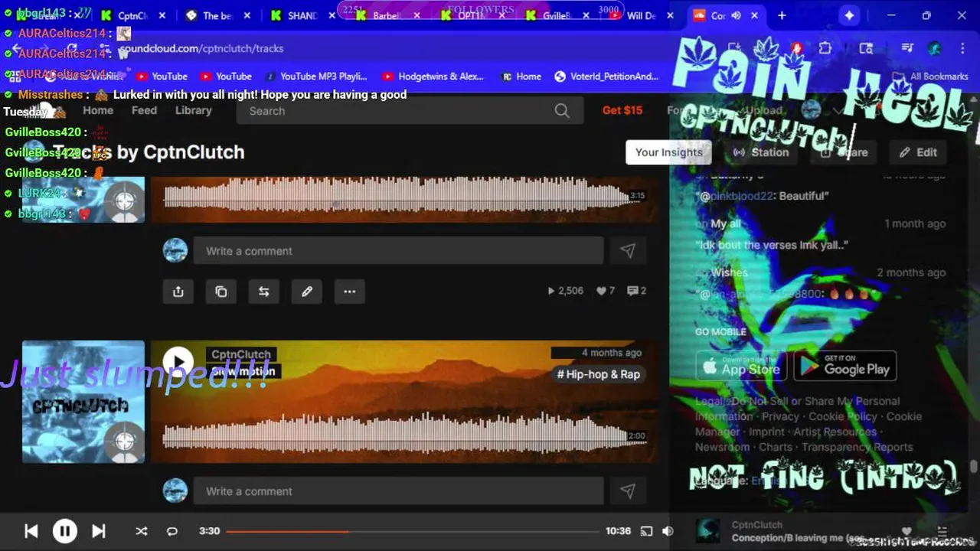The image size is (980, 551).
Task: Open the Gemini sparkle icon in title bar
Action: click(849, 15)
